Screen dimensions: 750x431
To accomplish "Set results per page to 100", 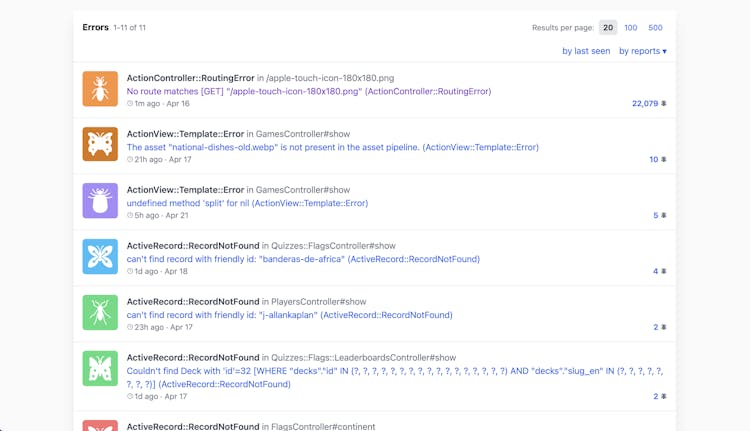I will tap(630, 28).
